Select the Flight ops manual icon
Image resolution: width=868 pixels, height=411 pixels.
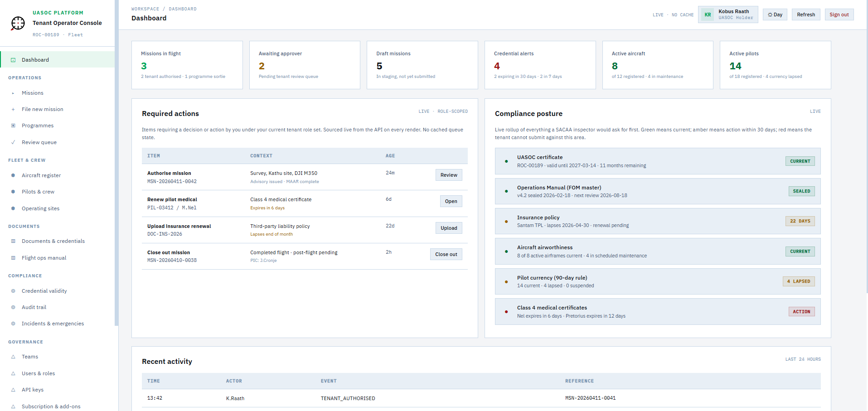tap(14, 257)
